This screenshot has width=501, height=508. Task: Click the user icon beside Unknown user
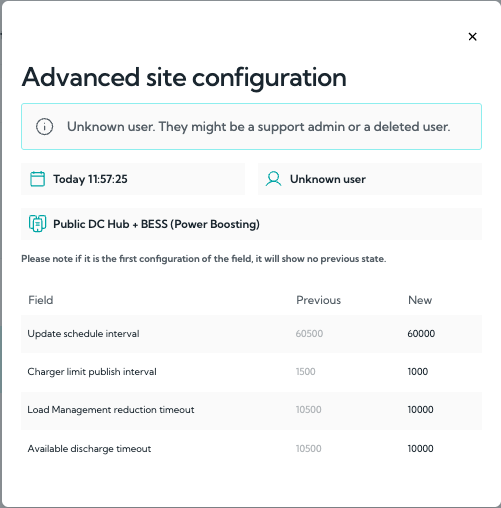point(273,179)
